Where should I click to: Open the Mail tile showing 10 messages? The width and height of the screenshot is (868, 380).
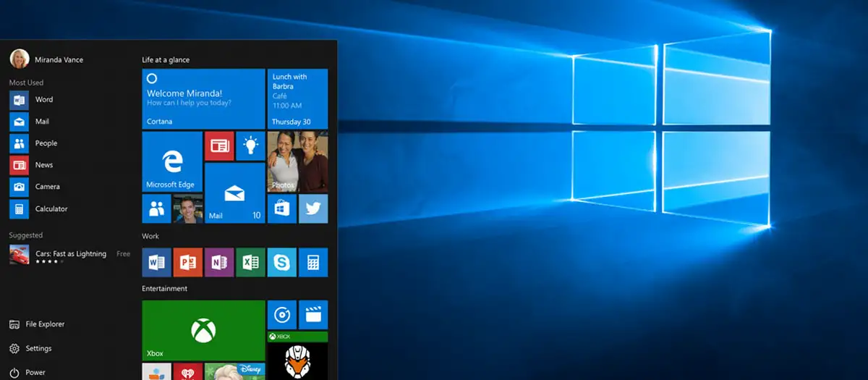tap(234, 193)
